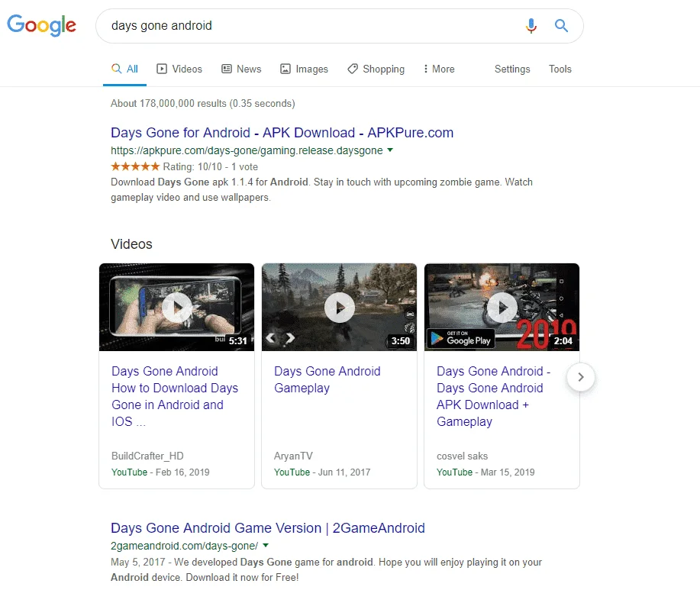Expand dropdown arrow beside apkpure.com URL
Image resolution: width=700 pixels, height=590 pixels.
point(390,150)
